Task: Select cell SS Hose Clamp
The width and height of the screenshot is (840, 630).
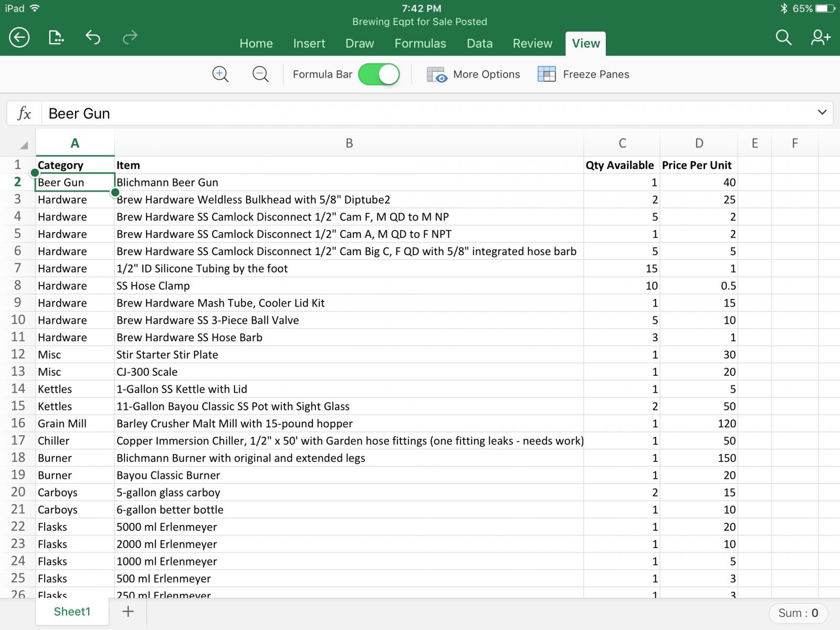Action: (x=349, y=286)
